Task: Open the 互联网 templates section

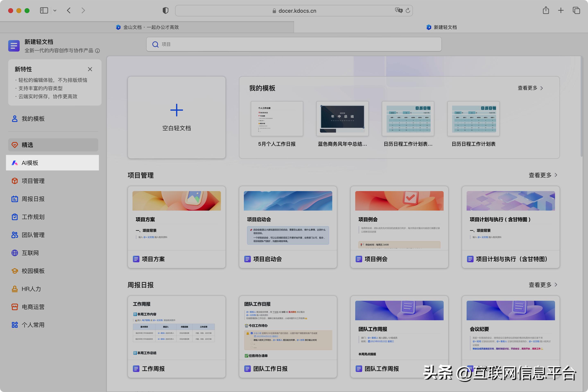Action: coord(30,253)
